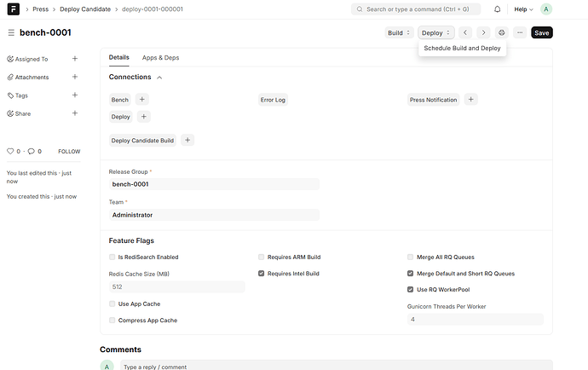Screen dimensions: 588x370
Task: Toggle the sidebar hamburger icon
Action: (x=11, y=32)
